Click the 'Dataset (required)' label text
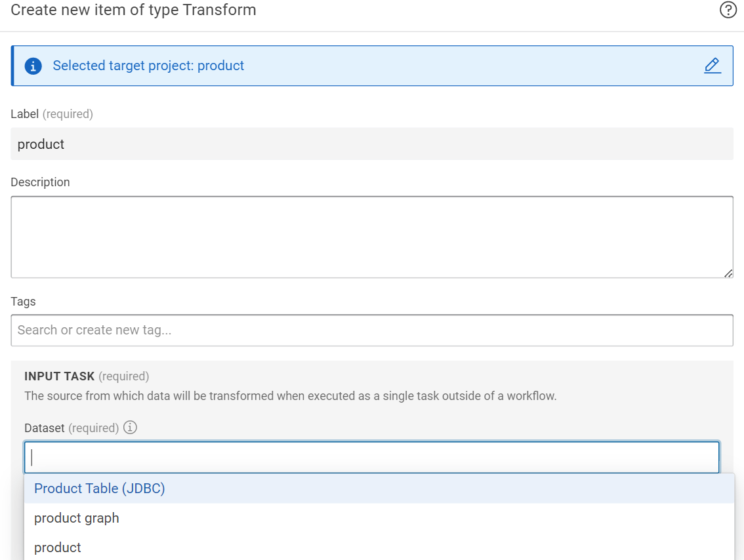This screenshot has width=744, height=560. coord(71,428)
